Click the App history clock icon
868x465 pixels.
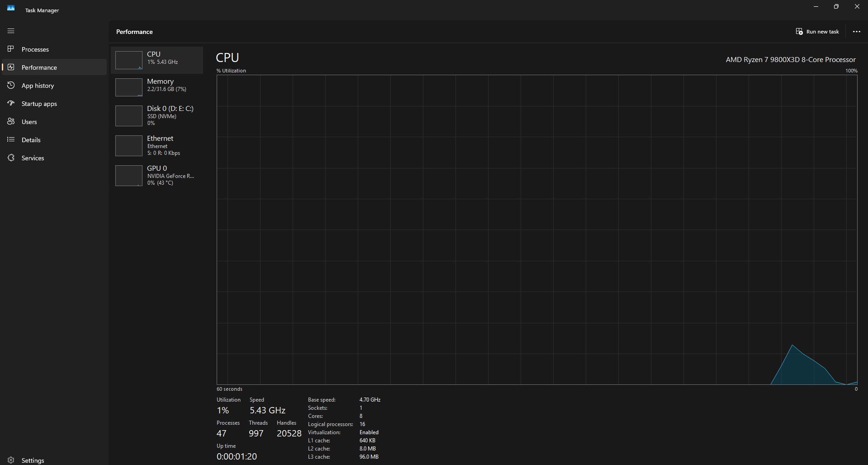[11, 85]
